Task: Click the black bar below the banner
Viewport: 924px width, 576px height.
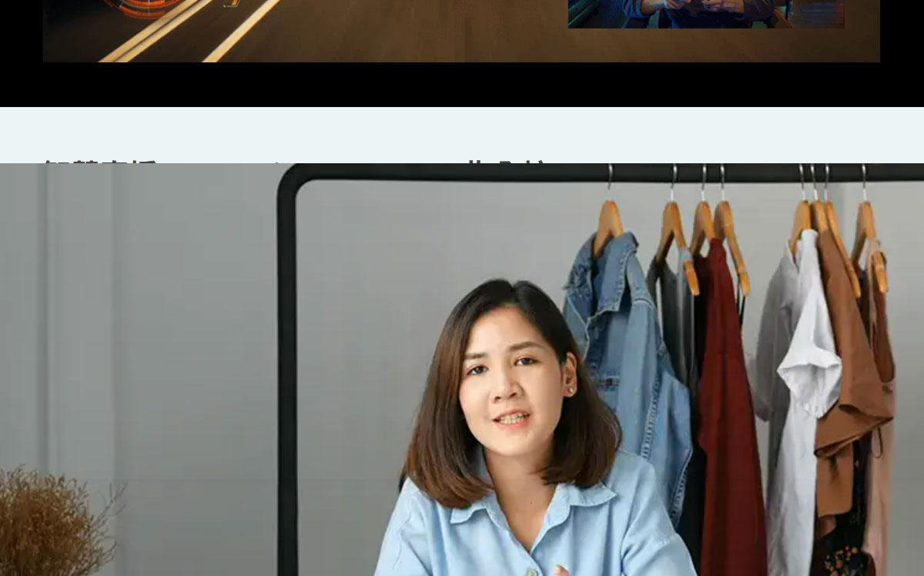Action: [462, 85]
